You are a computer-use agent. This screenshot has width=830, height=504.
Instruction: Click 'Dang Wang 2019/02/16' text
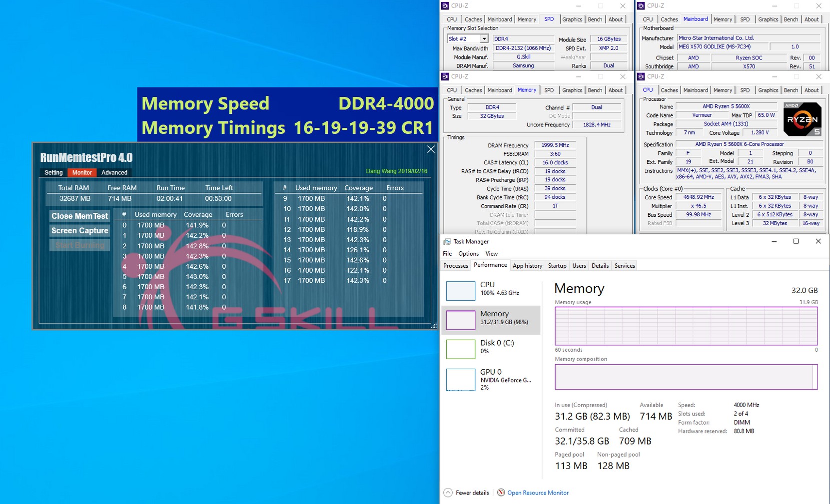pyautogui.click(x=396, y=171)
